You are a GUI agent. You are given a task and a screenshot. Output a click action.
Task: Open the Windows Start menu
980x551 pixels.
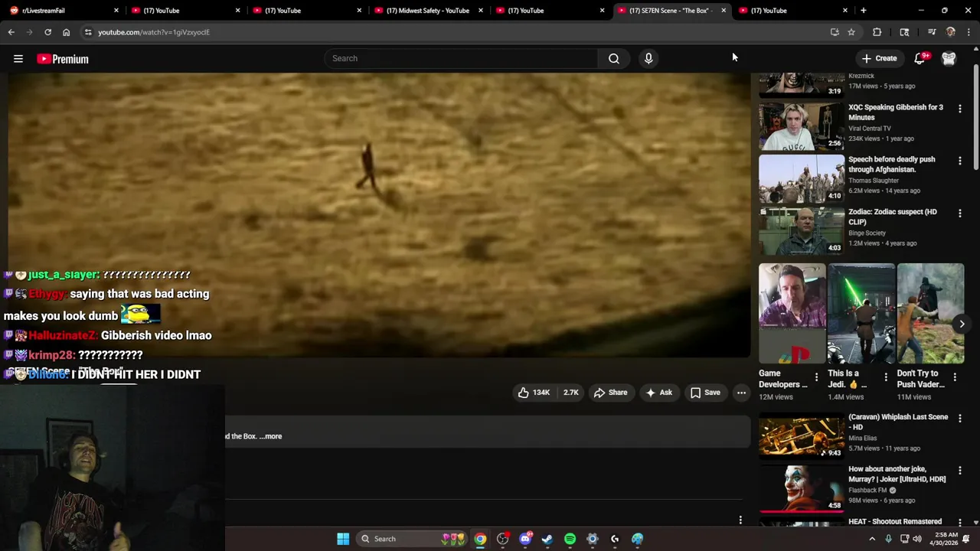click(343, 539)
